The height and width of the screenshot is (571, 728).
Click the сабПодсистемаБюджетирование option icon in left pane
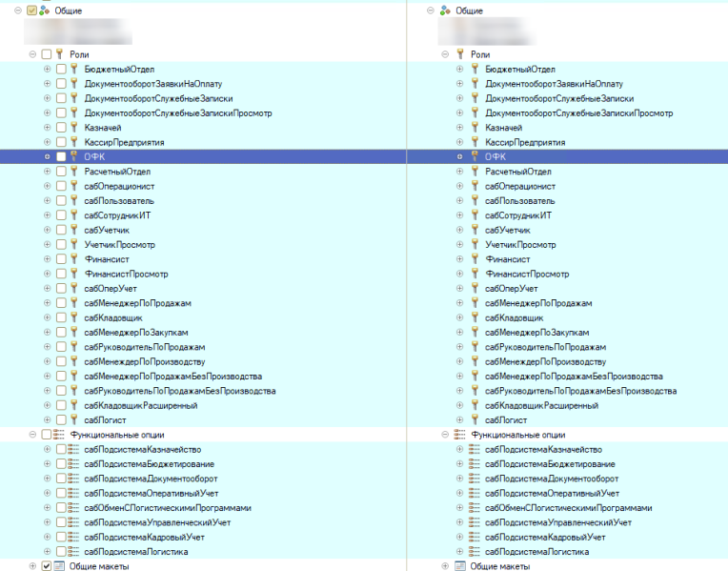73,464
